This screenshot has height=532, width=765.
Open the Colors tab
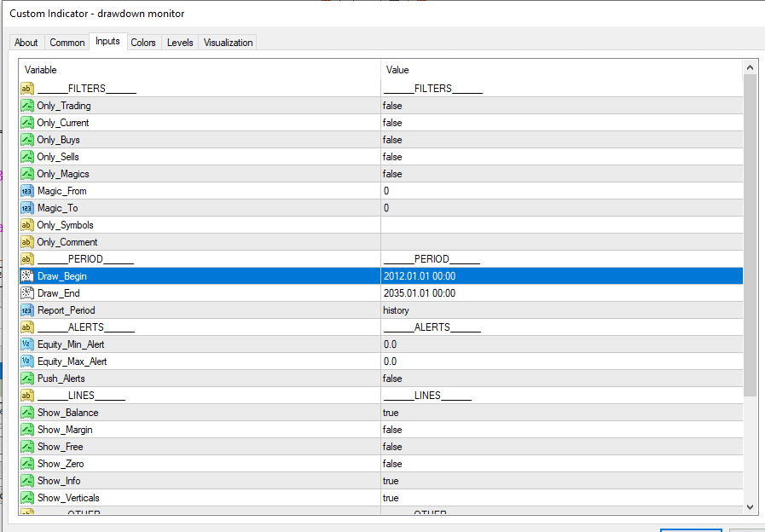click(143, 43)
